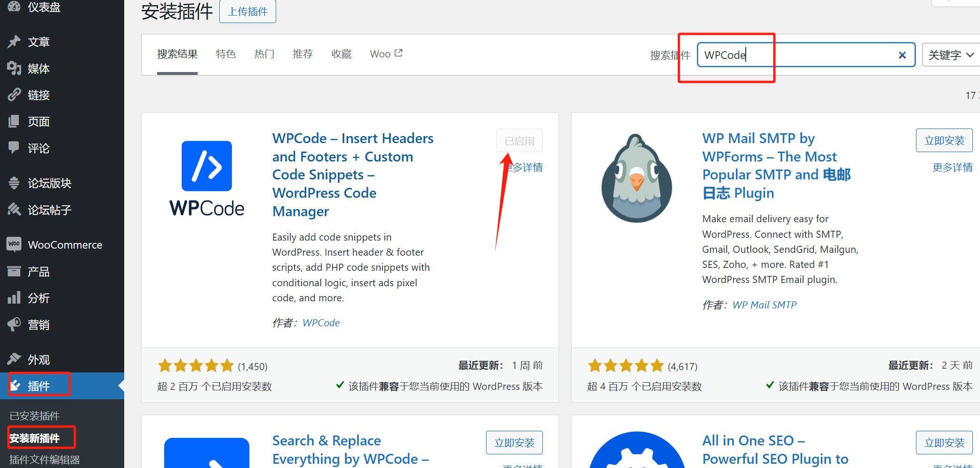Click the text 超 2 百万 个已启用安装数

coord(215,387)
